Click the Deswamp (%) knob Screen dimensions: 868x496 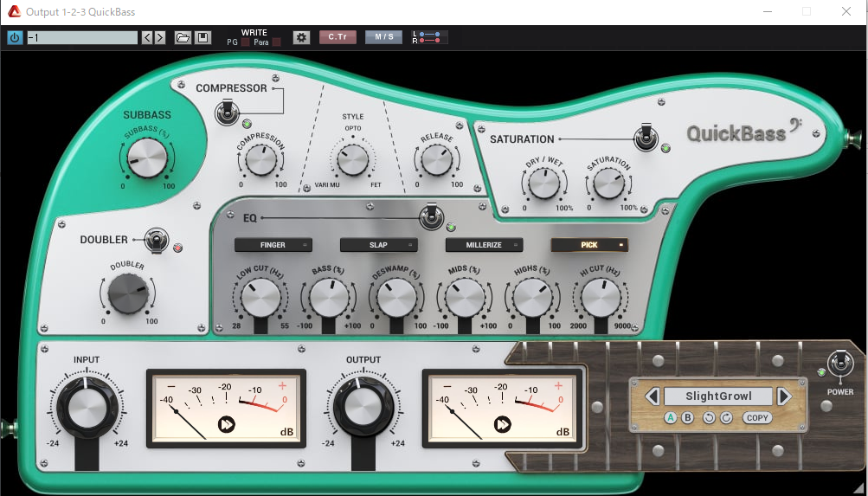[x=397, y=299]
